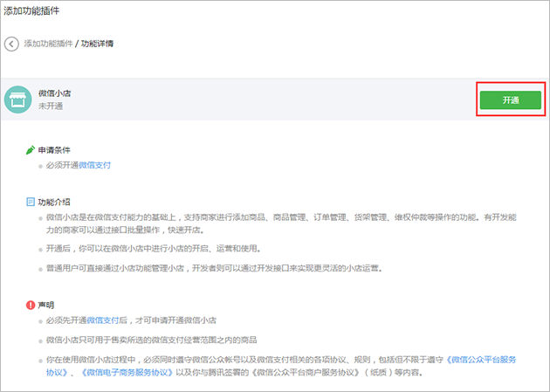This screenshot has width=550, height=392.
Task: Click the line 微信小店只可用于售卖所选的
Action: (x=152, y=340)
